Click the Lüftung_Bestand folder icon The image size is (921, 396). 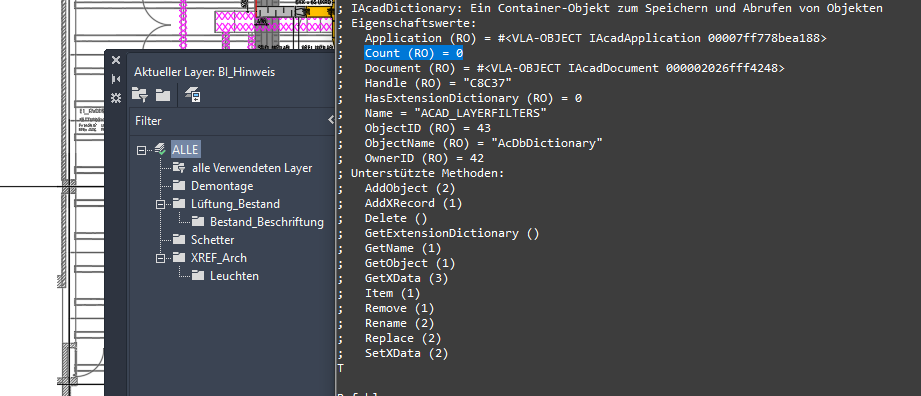point(179,203)
